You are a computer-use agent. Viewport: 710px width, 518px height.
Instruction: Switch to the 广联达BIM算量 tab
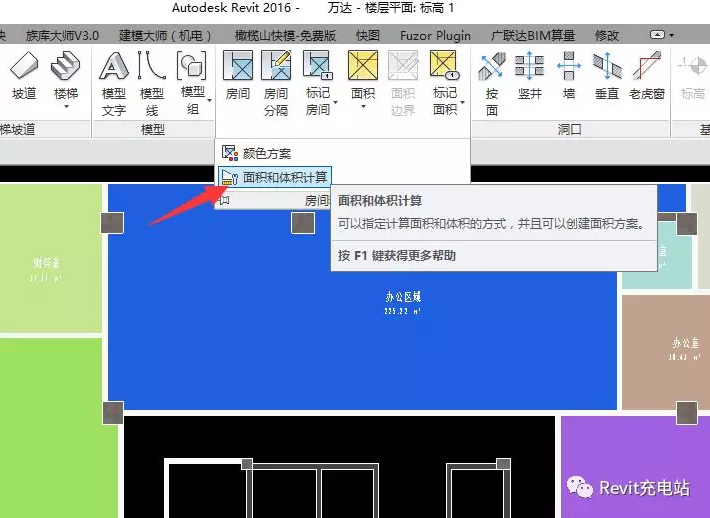coord(533,35)
